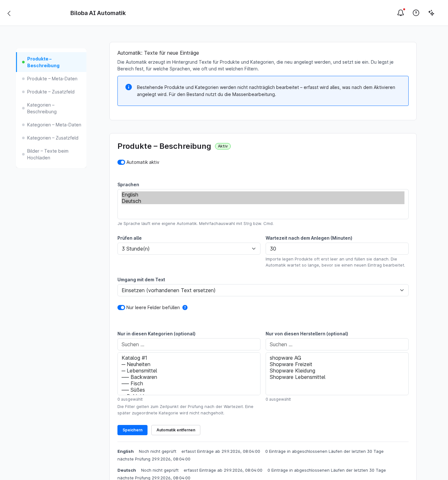Open Produkte – Zusatzfeld section
The width and height of the screenshot is (448, 480).
[51, 92]
